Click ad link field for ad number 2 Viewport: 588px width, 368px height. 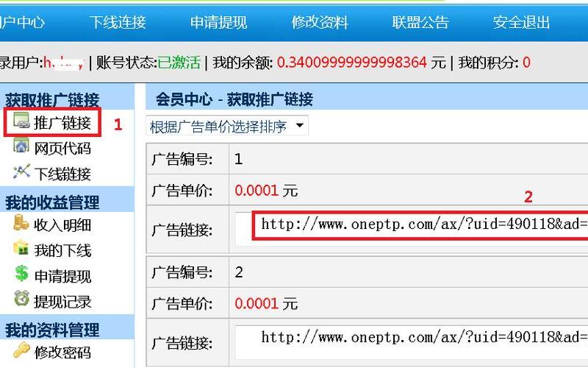pyautogui.click(x=412, y=342)
